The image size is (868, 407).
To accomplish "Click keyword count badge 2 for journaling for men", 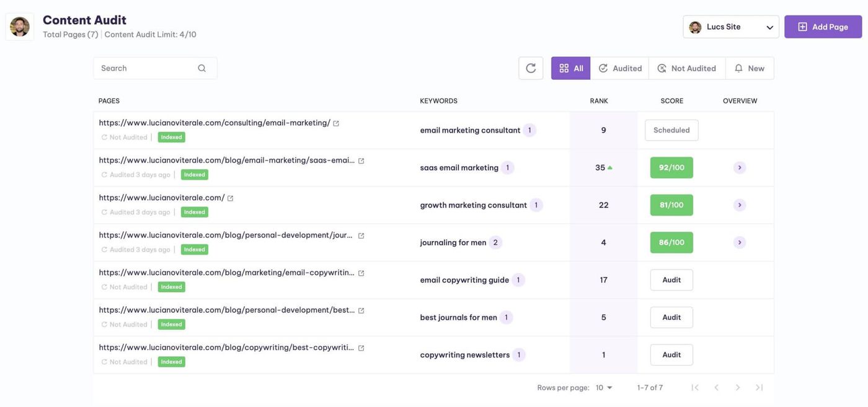I will (x=495, y=243).
